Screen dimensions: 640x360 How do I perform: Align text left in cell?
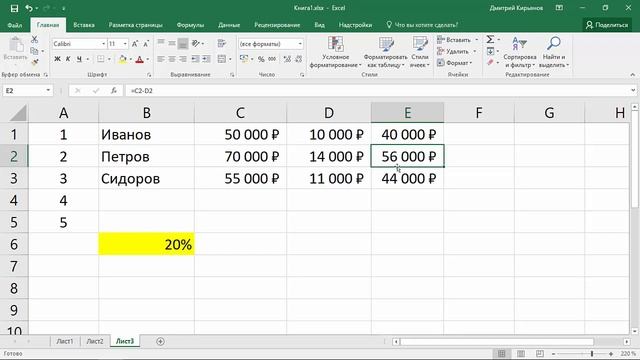(x=161, y=59)
